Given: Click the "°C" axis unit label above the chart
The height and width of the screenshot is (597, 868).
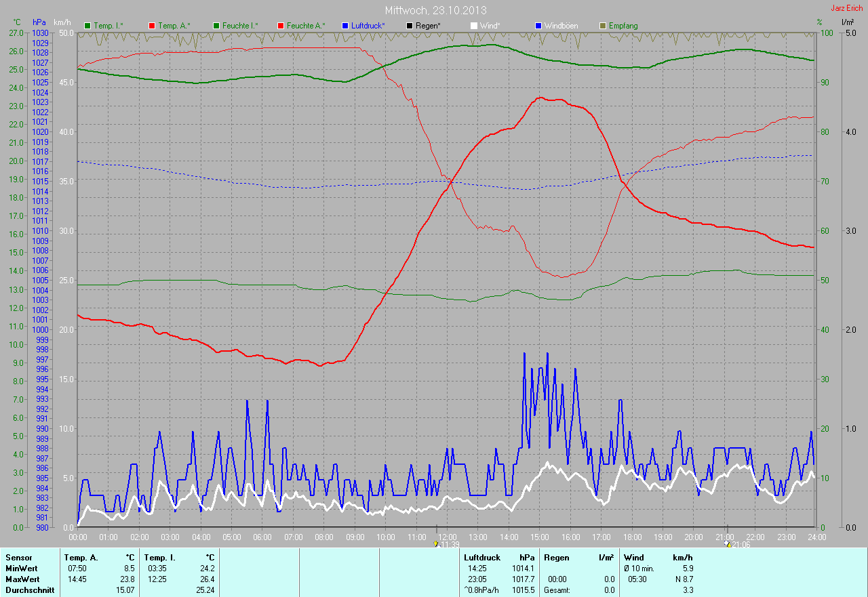Looking at the screenshot, I should tap(17, 22).
